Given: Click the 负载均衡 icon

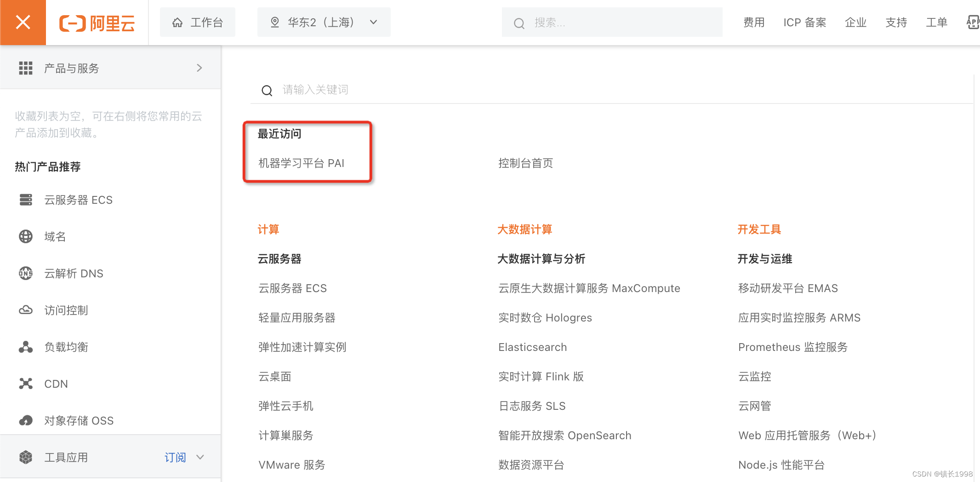Looking at the screenshot, I should (26, 347).
